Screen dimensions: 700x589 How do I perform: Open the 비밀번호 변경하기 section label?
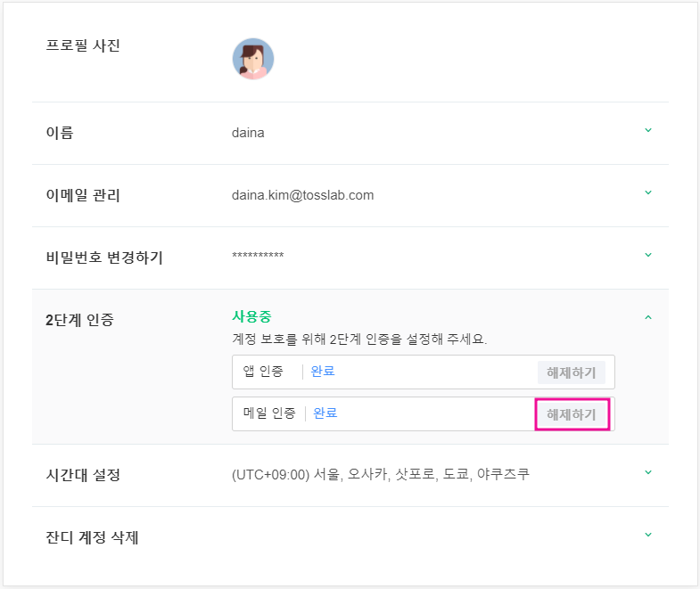coord(104,258)
